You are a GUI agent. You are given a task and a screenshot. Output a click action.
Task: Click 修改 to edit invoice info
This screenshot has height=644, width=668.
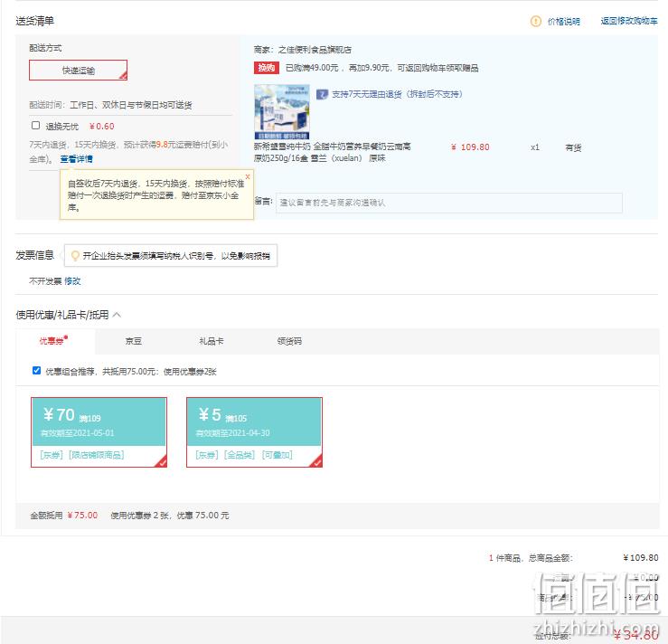click(72, 281)
